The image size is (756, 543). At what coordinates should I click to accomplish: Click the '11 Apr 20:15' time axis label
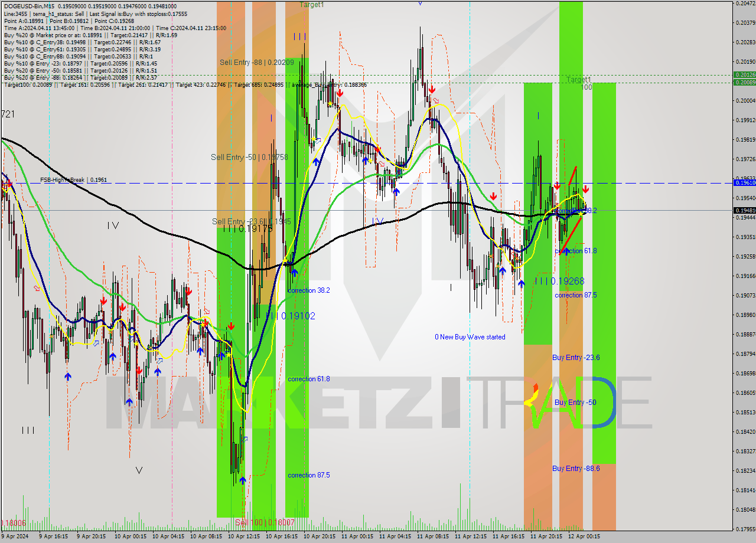tap(546, 537)
